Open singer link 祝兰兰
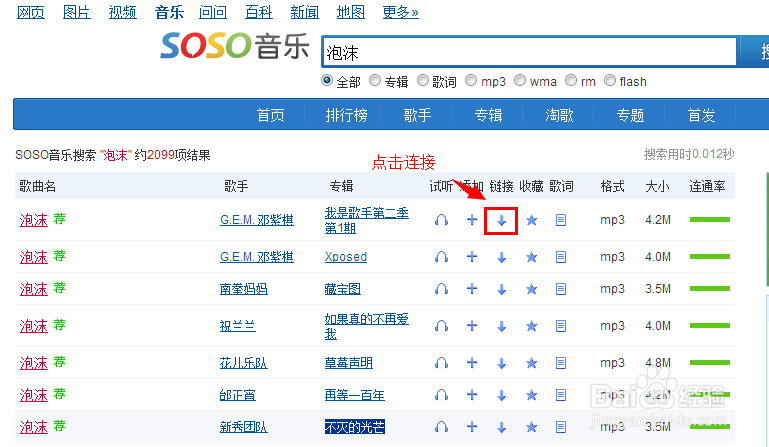Viewport: 769px width, 447px height. (x=238, y=326)
